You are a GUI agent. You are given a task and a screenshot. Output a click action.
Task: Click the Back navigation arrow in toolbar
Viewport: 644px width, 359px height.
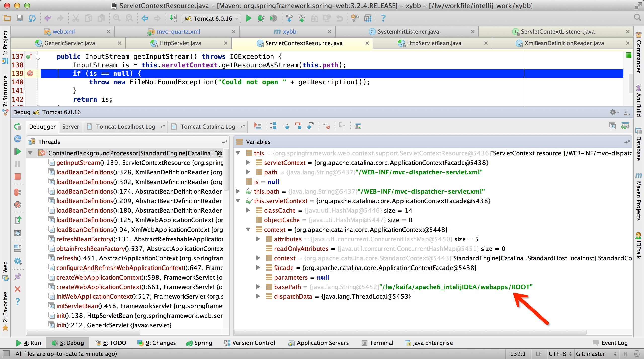pyautogui.click(x=145, y=18)
